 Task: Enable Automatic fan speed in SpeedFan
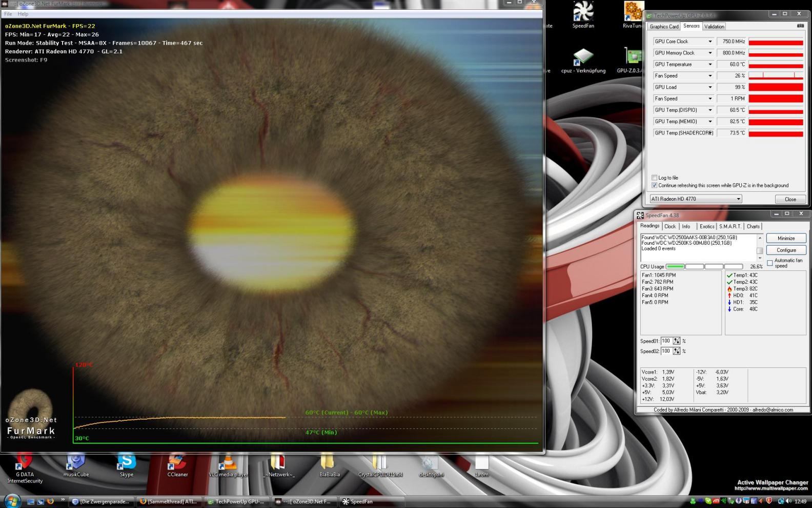pos(770,263)
